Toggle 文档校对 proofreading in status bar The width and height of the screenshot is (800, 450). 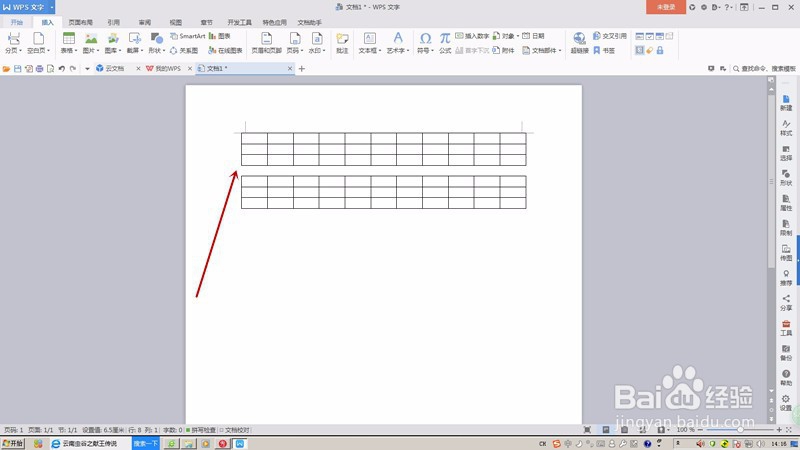pyautogui.click(x=235, y=430)
